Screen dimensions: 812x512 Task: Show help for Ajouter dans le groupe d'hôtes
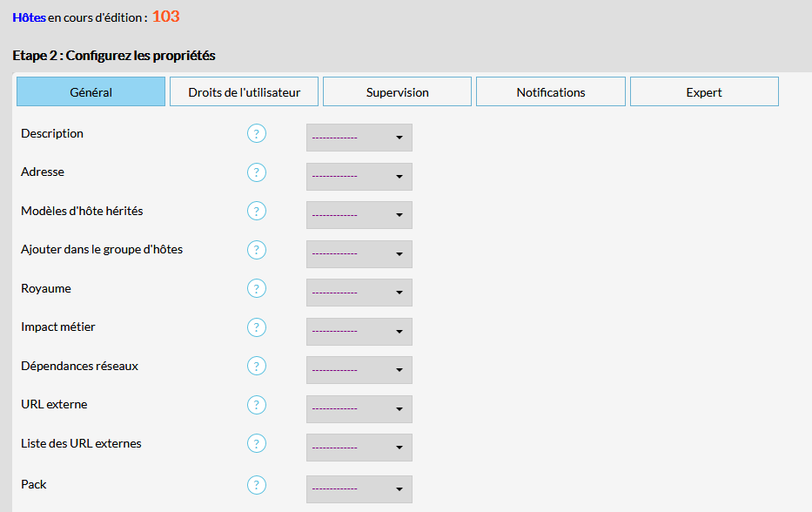tap(256, 250)
